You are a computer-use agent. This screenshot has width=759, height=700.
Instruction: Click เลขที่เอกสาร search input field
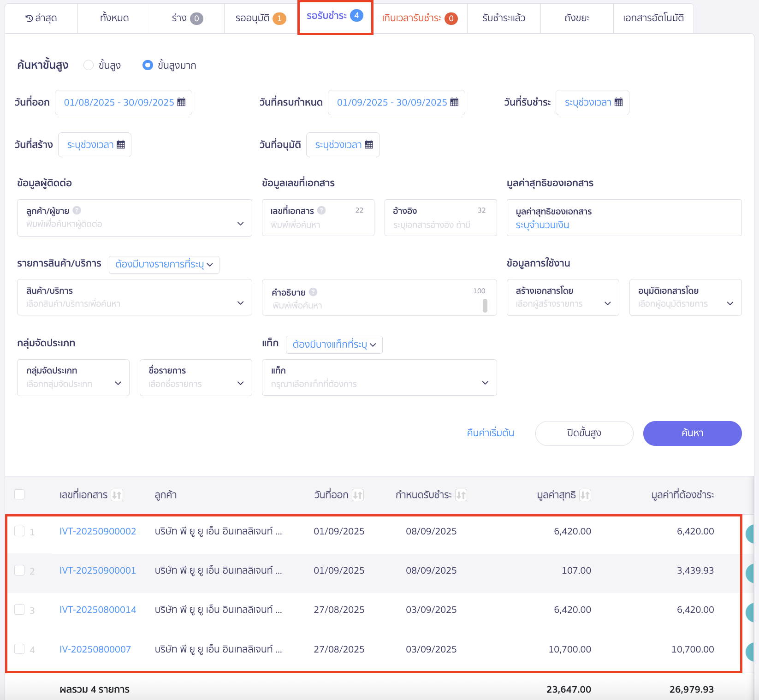click(x=318, y=218)
